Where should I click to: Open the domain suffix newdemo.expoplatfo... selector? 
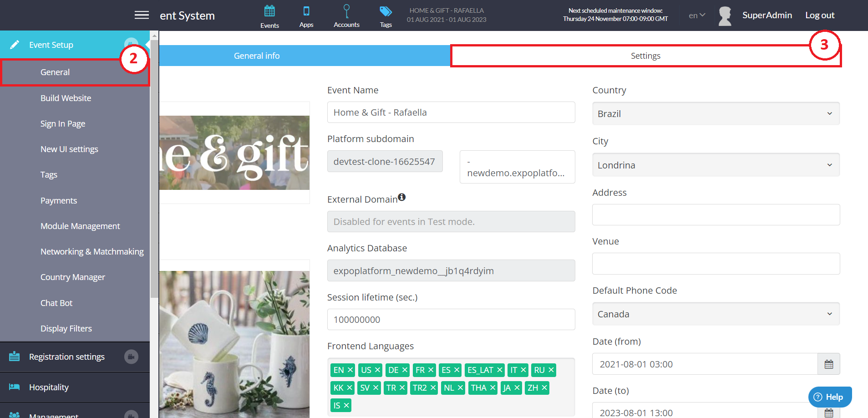point(517,167)
